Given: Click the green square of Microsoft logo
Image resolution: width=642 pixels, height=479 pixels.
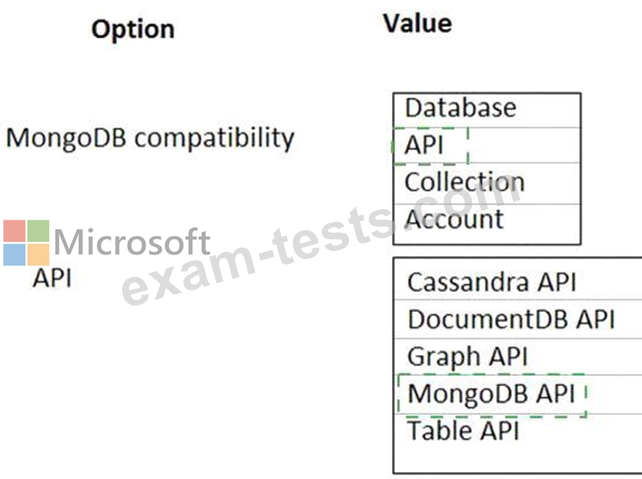Looking at the screenshot, I should [x=38, y=231].
